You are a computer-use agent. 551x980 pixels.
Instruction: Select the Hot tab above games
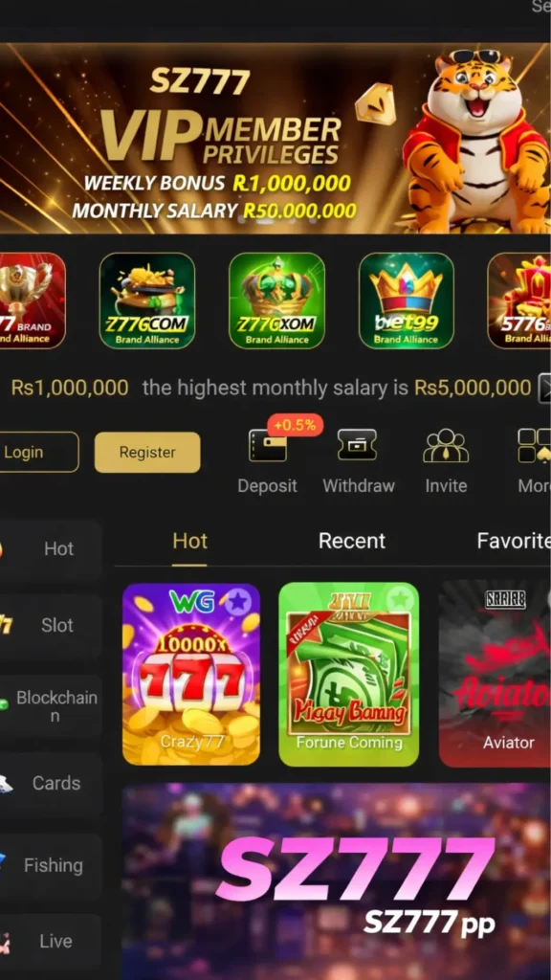(x=190, y=541)
